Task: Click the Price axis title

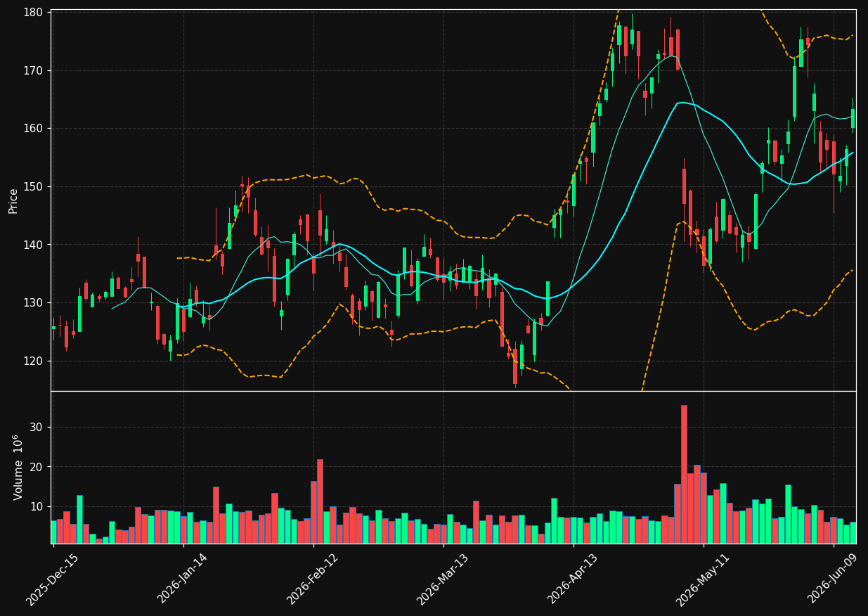Action: tap(13, 200)
